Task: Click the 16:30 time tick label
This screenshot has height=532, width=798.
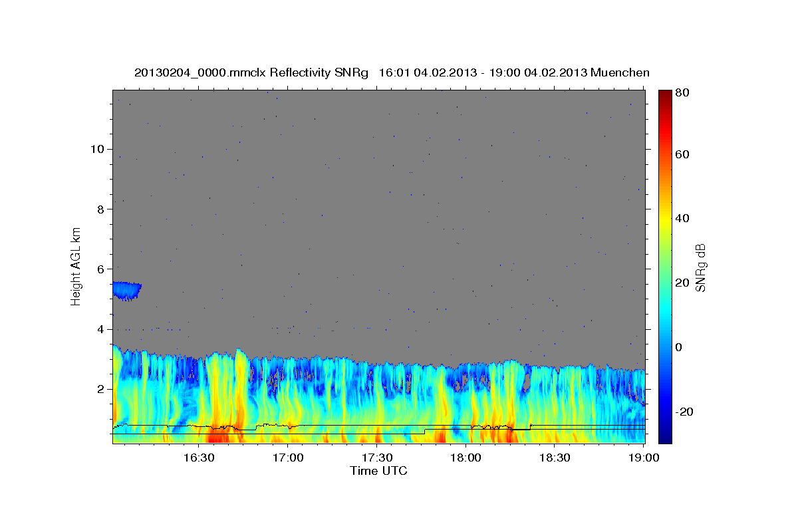Action: point(199,458)
